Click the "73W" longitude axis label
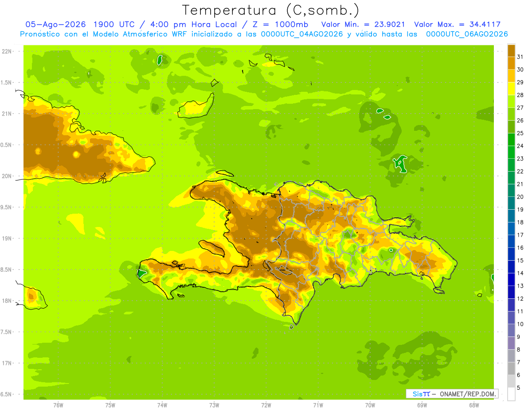The width and height of the screenshot is (532, 411). 214,405
